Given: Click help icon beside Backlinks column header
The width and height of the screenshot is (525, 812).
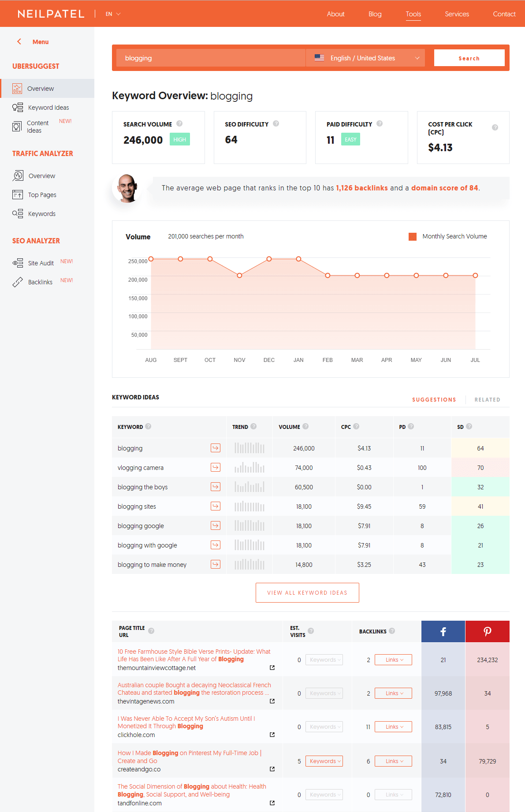Looking at the screenshot, I should [392, 631].
